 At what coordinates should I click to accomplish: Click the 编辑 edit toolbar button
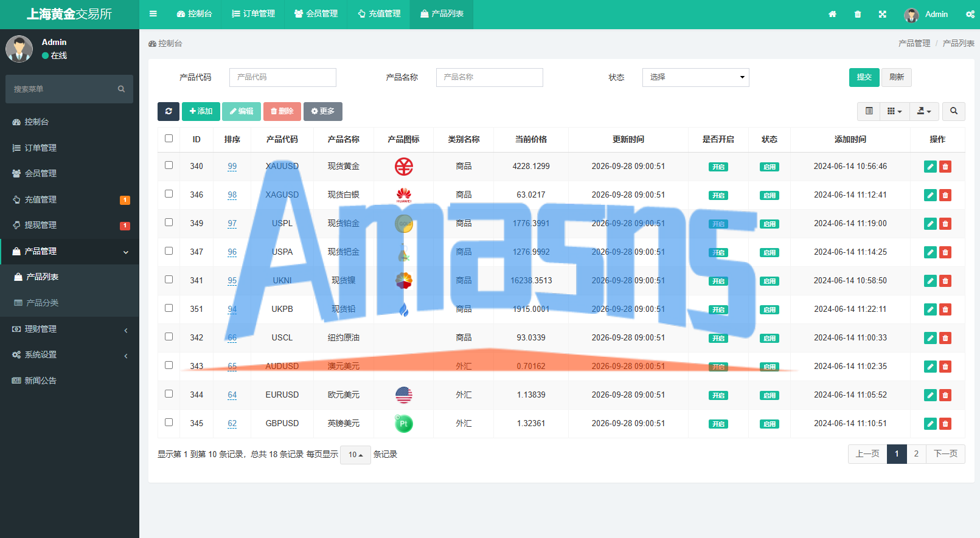pos(242,111)
